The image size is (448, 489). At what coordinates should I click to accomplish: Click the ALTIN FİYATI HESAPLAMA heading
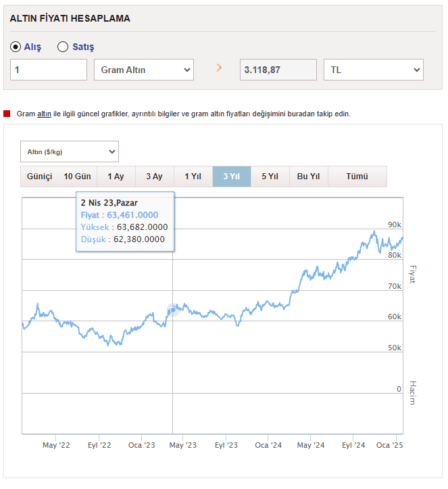point(70,18)
